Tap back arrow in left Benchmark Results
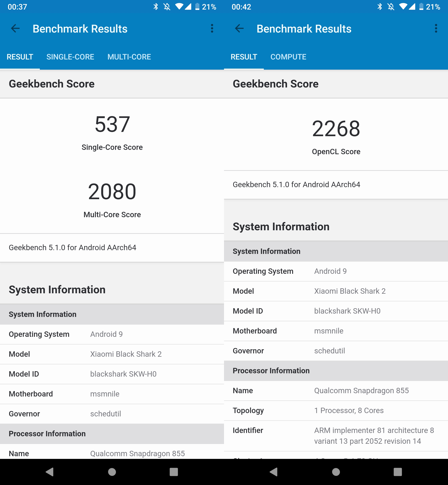Screen dimensions: 448x485 coord(15,29)
